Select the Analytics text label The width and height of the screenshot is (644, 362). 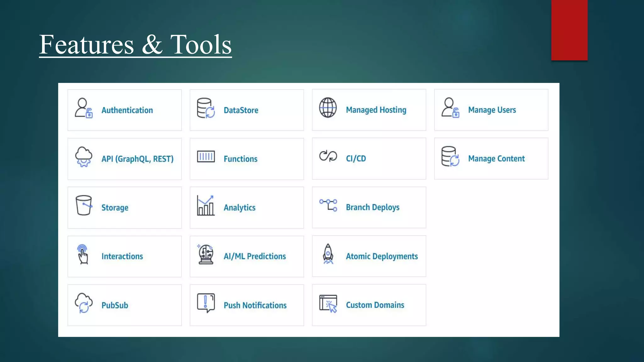[x=240, y=208]
